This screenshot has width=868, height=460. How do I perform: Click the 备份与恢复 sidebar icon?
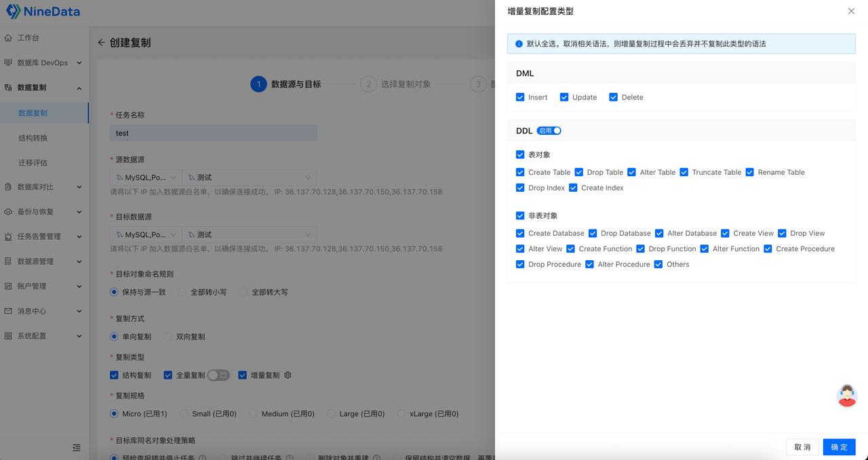coord(8,212)
